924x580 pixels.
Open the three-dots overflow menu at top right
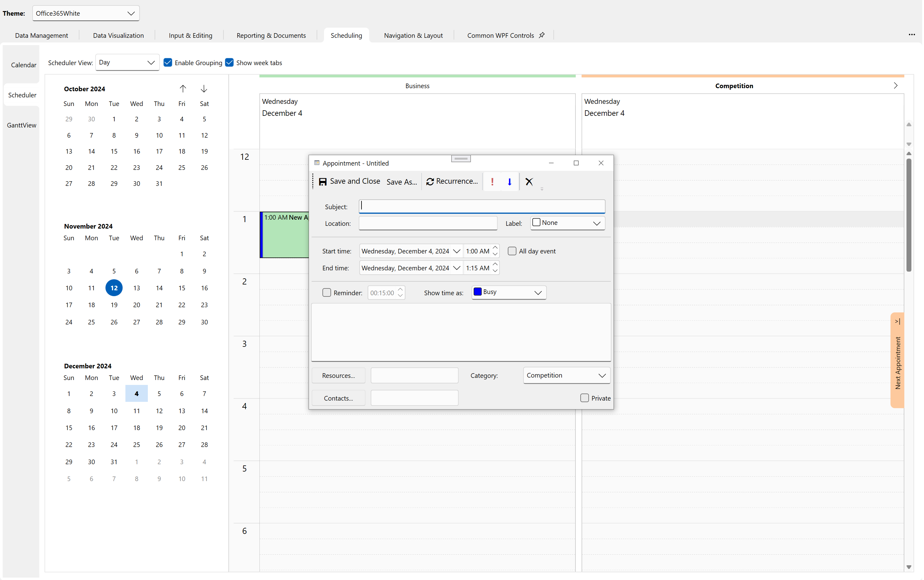912,34
